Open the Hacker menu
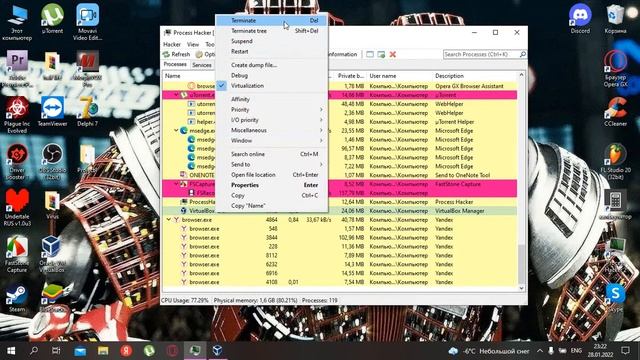The width and height of the screenshot is (640, 360). pyautogui.click(x=172, y=44)
